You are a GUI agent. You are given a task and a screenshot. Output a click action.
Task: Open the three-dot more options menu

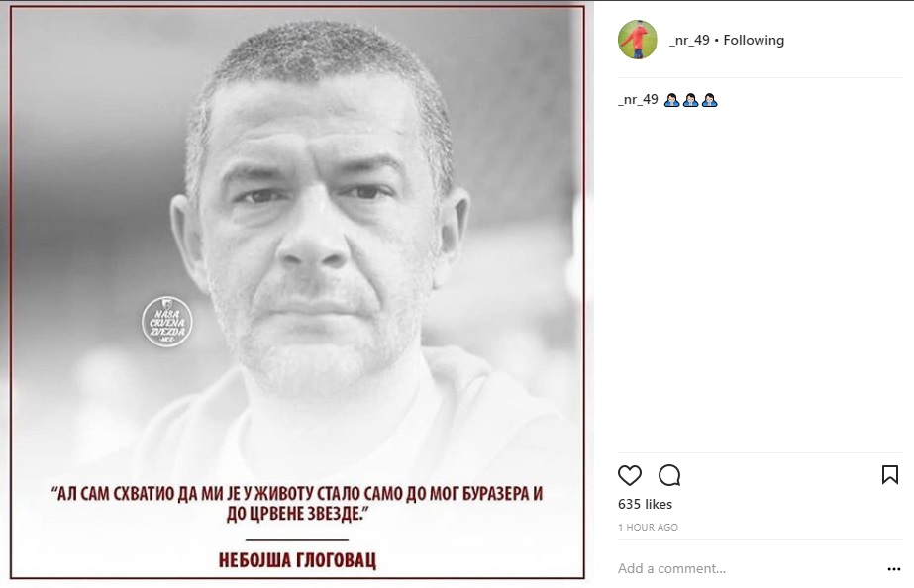[893, 569]
